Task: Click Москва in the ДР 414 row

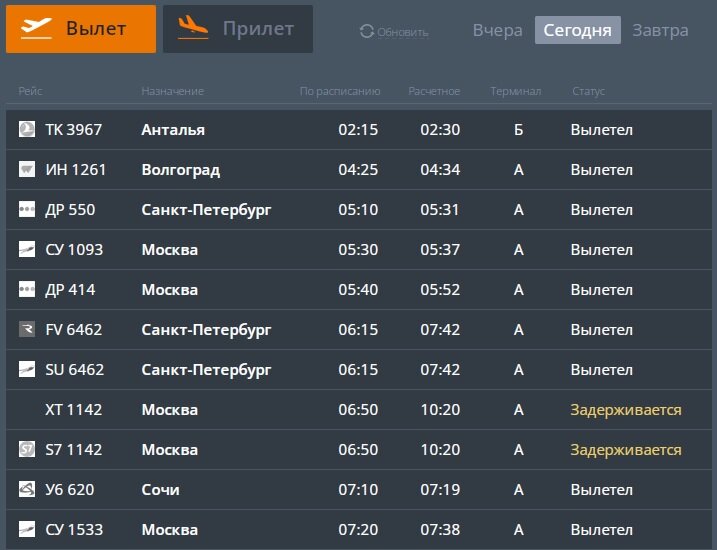Action: point(170,290)
